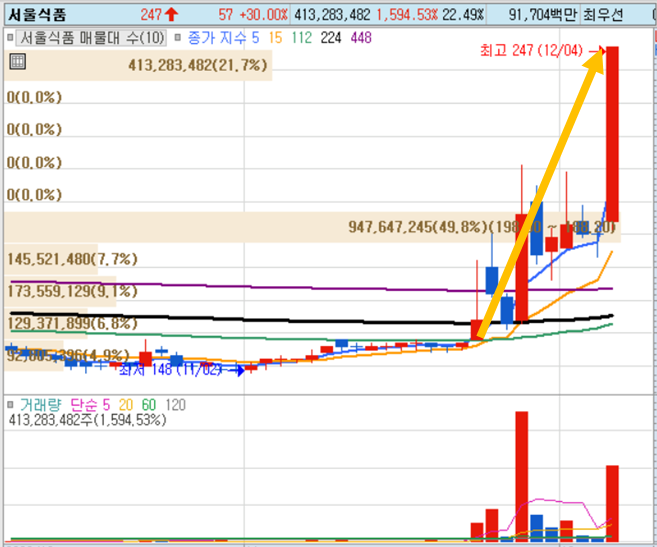Click the 최우선 header cell

(x=603, y=15)
